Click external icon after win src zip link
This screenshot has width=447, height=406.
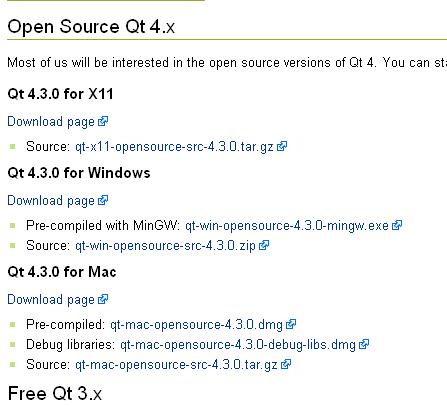(x=264, y=245)
